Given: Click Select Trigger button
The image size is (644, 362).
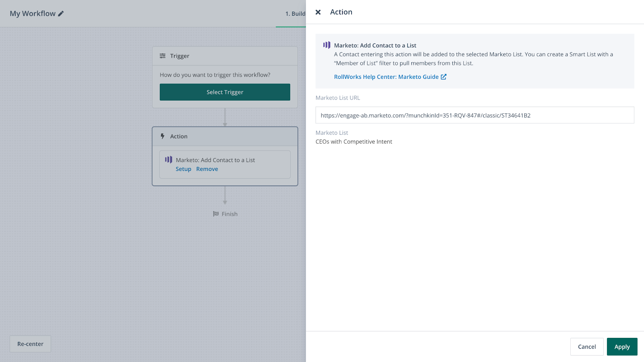Looking at the screenshot, I should 225,92.
